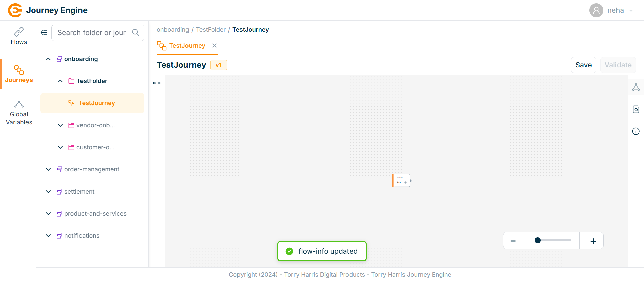The image size is (644, 281).
Task: Focus the search folder or journey field
Action: tap(91, 33)
